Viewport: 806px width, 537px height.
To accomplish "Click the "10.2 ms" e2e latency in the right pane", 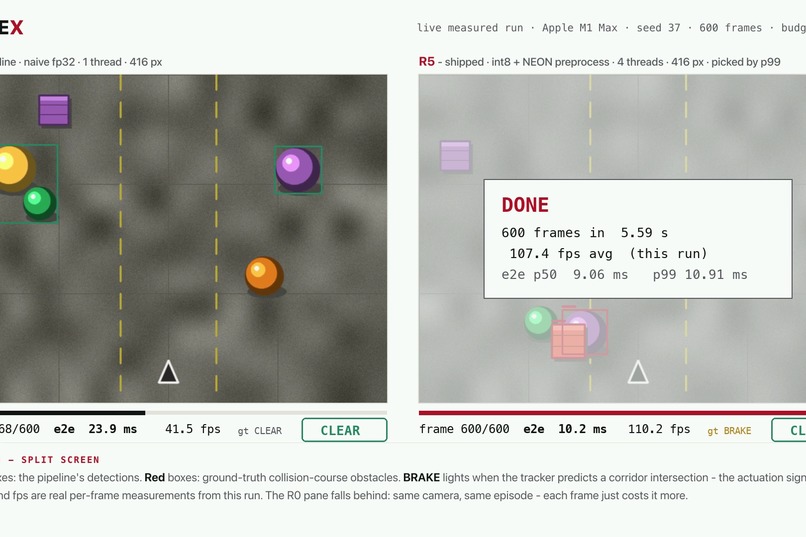I will tap(582, 429).
